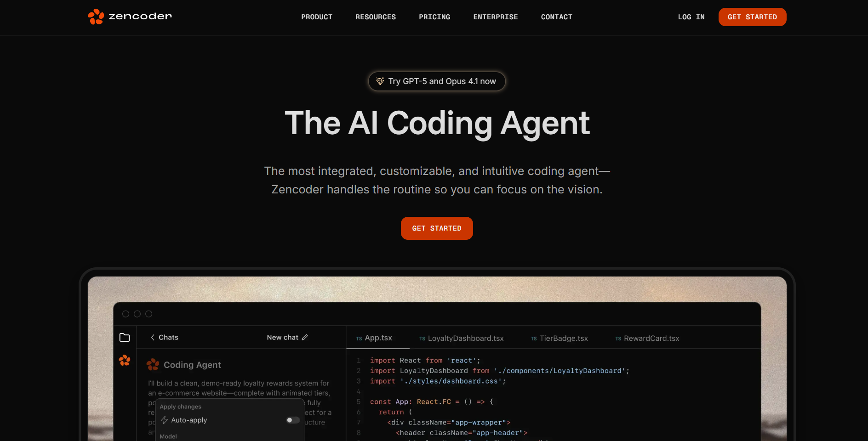Click the pencil icon next to New chat
The width and height of the screenshot is (868, 441).
pos(305,337)
